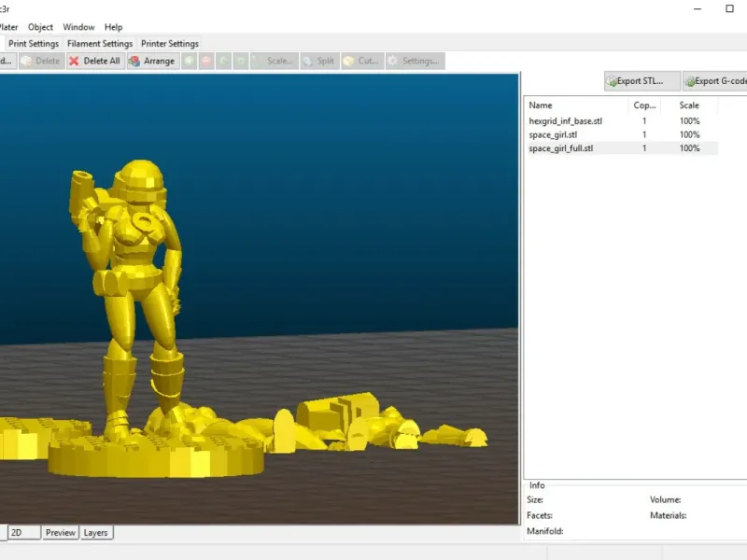This screenshot has width=747, height=560.
Task: Open the Filament Settings tab
Action: click(x=100, y=44)
